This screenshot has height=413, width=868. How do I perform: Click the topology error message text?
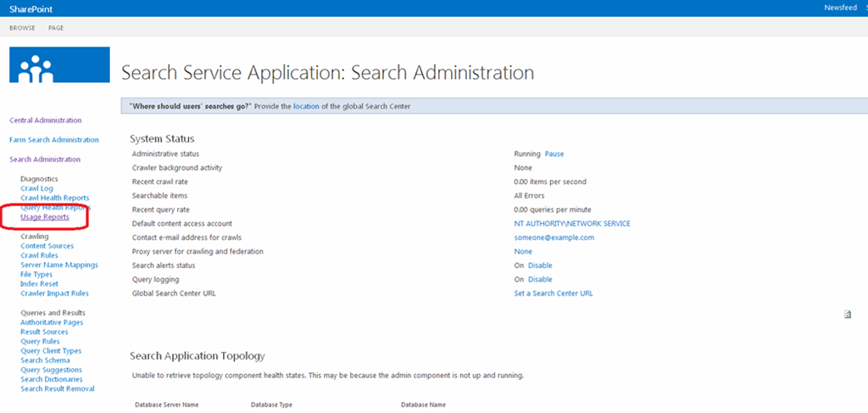[x=328, y=376]
